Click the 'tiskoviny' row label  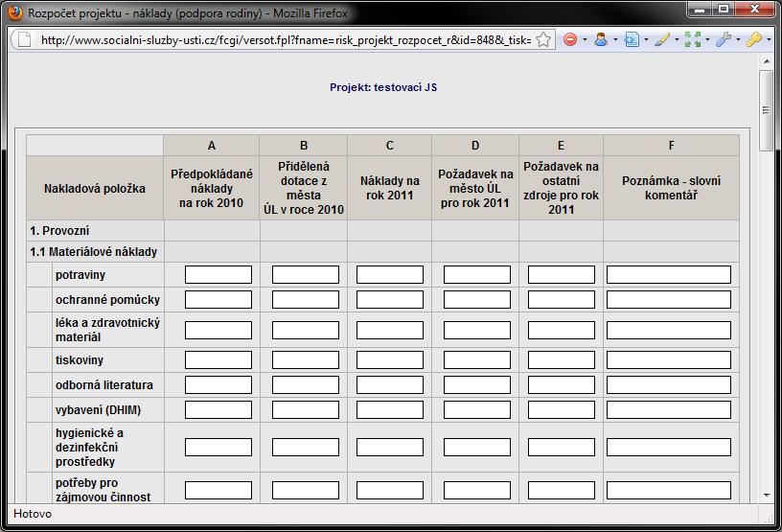tap(80, 359)
